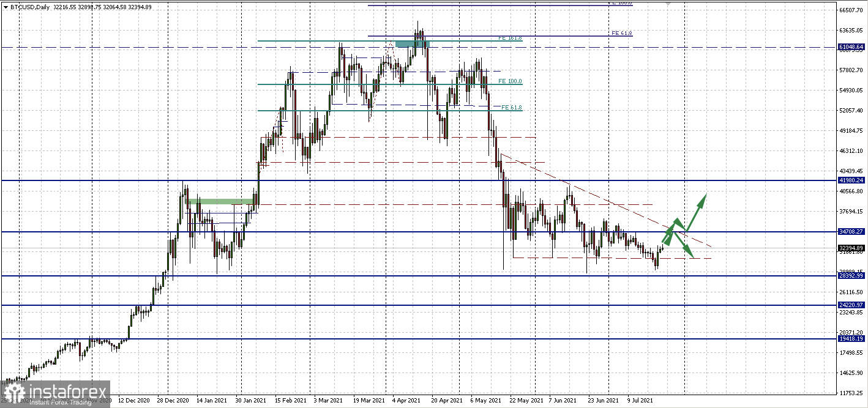
Task: Click the 15 Feb 2021 date label
Action: point(291,401)
